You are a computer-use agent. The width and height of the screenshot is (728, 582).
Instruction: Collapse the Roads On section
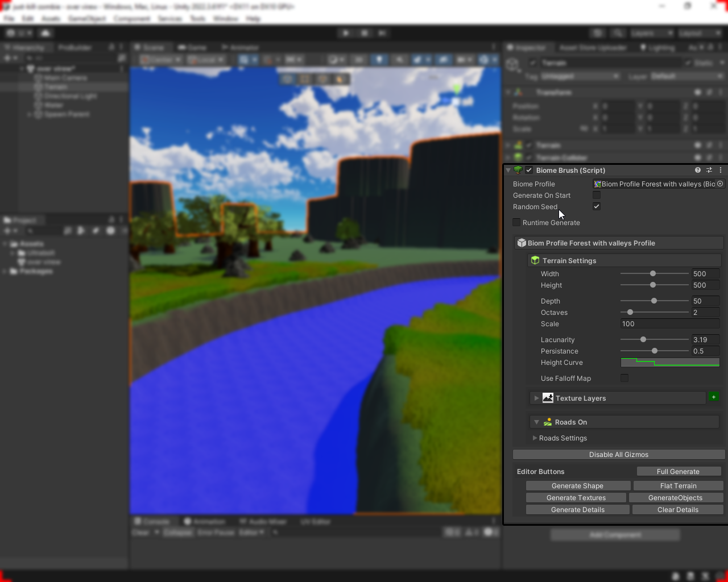click(x=536, y=422)
